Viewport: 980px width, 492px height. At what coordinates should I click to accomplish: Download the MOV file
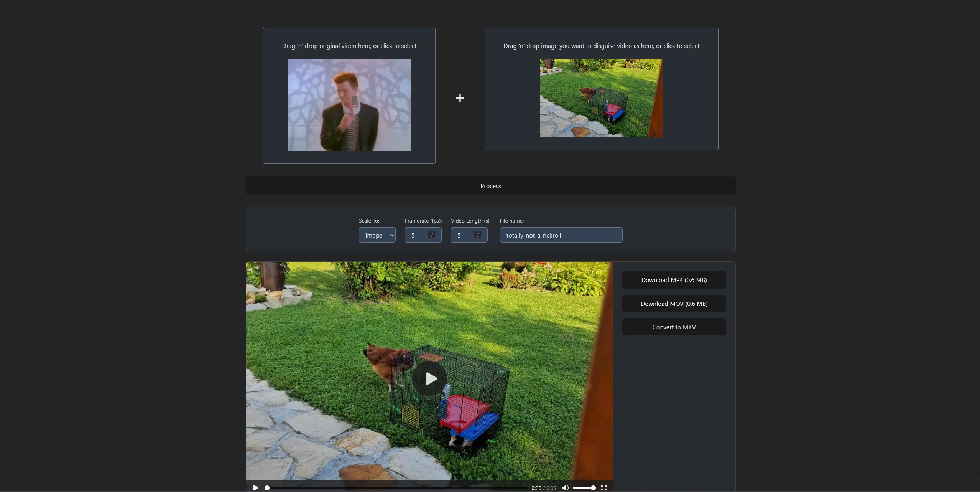[674, 304]
